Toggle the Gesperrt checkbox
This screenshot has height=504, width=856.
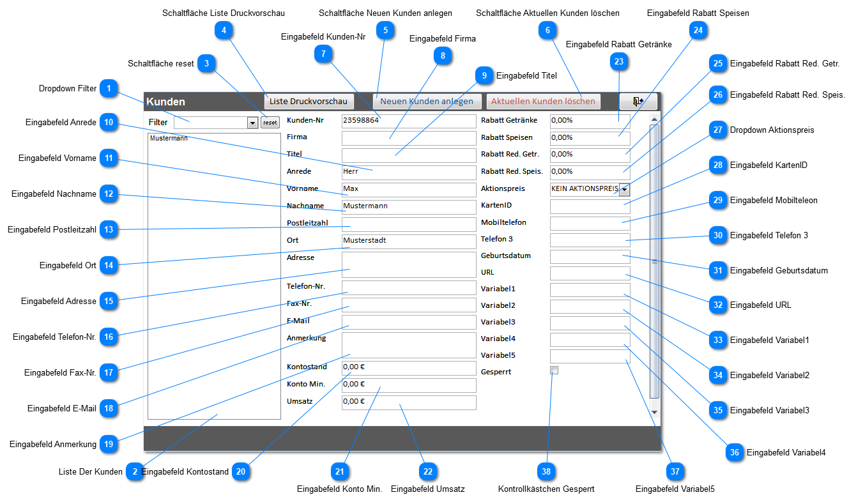click(554, 370)
